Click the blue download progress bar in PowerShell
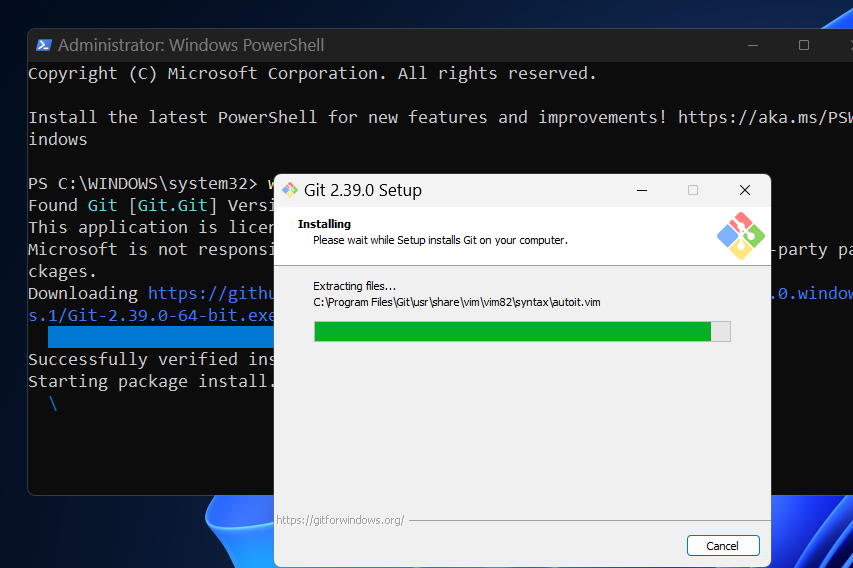Screen dimensions: 853x568 [160, 337]
